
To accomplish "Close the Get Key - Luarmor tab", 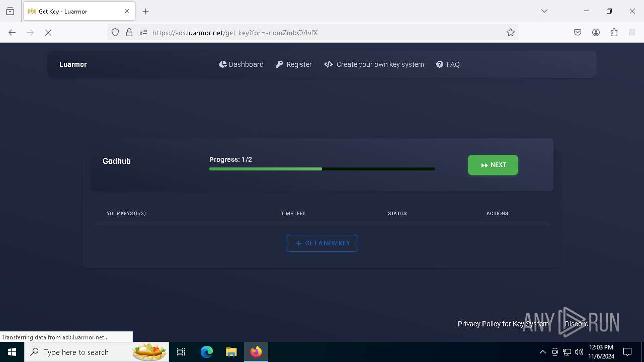I will 127,11.
